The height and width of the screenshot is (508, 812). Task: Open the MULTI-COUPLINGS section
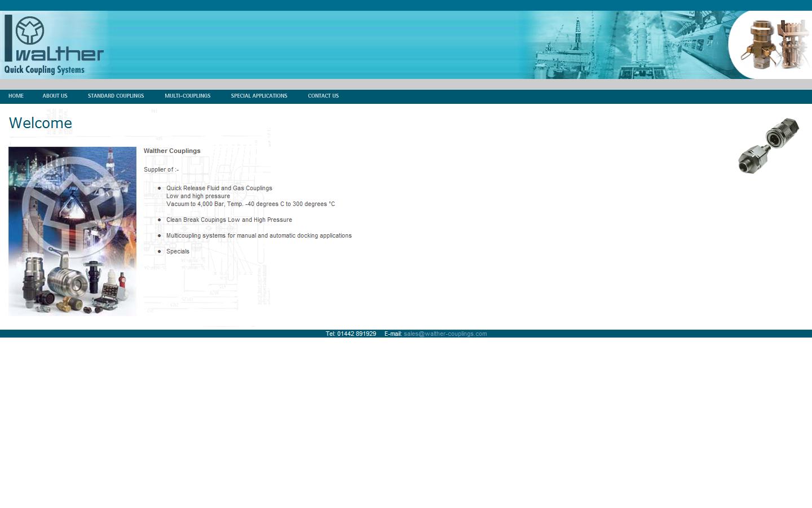tap(187, 96)
